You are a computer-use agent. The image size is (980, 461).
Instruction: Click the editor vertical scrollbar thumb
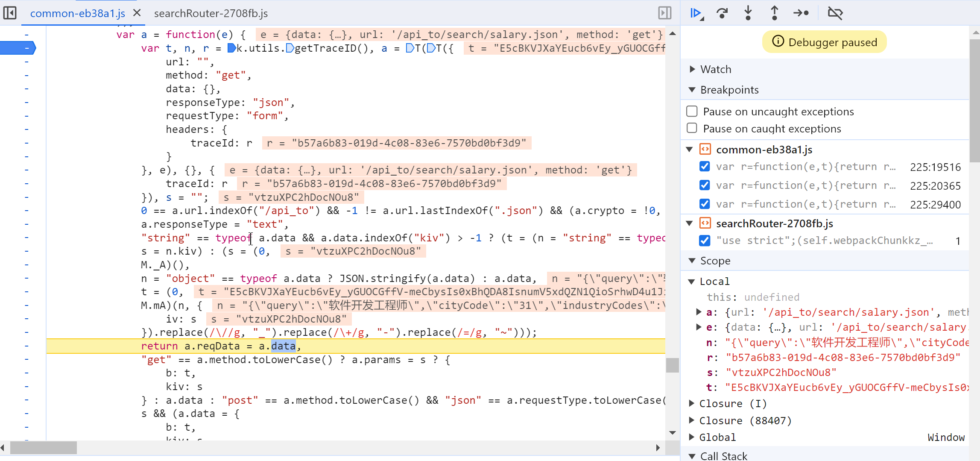click(x=673, y=365)
